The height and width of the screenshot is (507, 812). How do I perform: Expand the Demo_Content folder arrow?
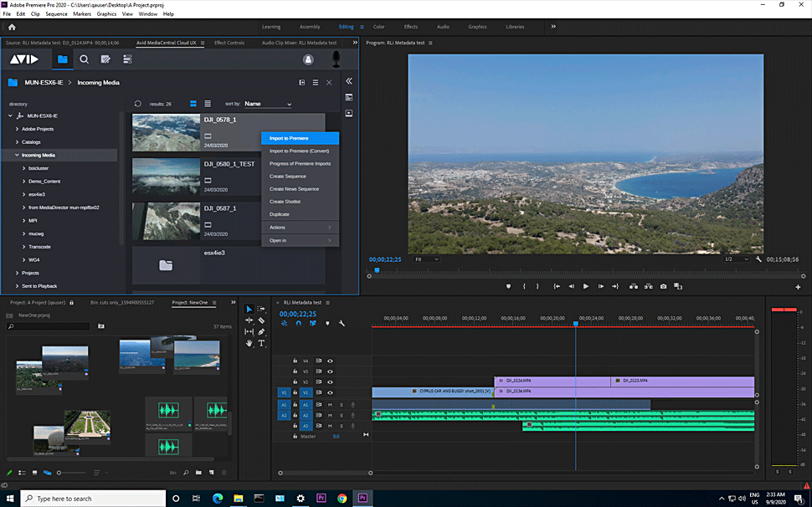click(x=23, y=181)
